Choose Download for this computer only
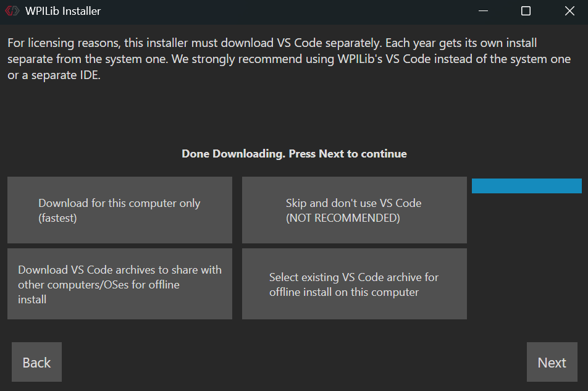Image resolution: width=588 pixels, height=391 pixels. click(x=120, y=210)
